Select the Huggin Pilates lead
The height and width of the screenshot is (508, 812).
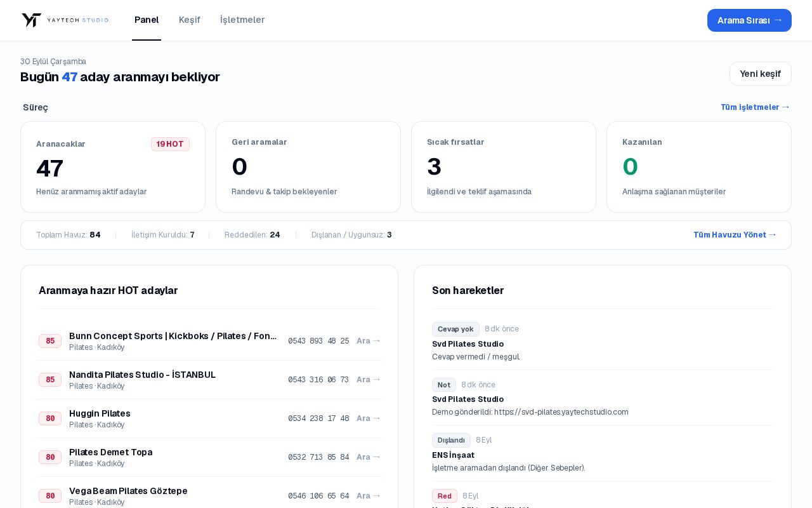[100, 413]
